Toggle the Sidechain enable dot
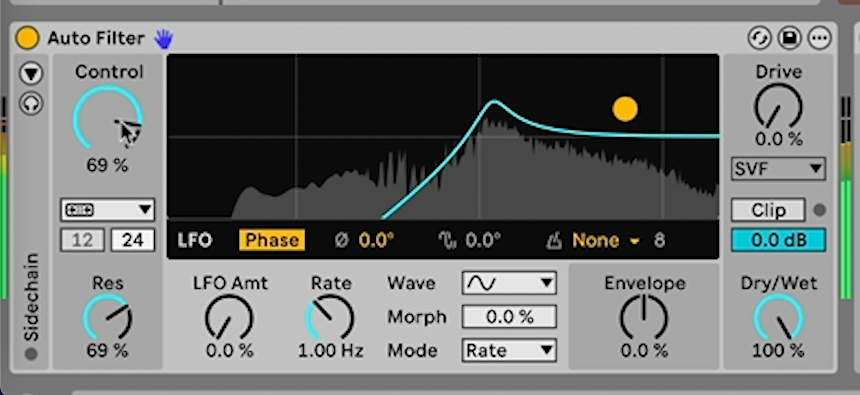 31,354
